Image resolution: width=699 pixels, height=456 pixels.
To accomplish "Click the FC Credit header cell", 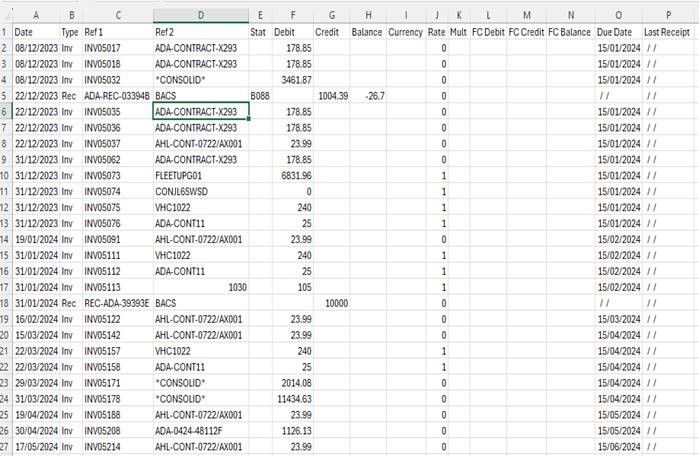I will pyautogui.click(x=526, y=32).
